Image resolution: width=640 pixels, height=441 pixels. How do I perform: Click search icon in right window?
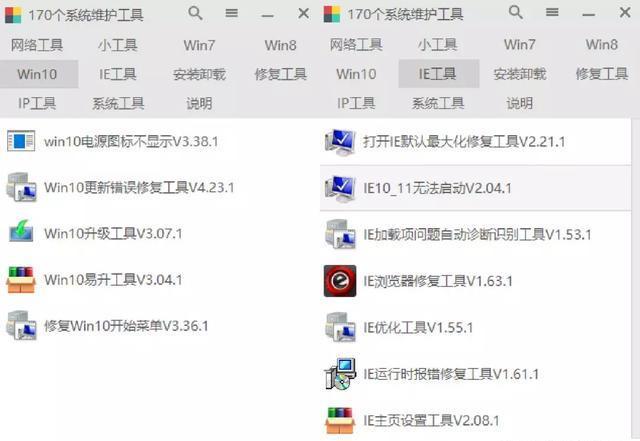pyautogui.click(x=516, y=13)
